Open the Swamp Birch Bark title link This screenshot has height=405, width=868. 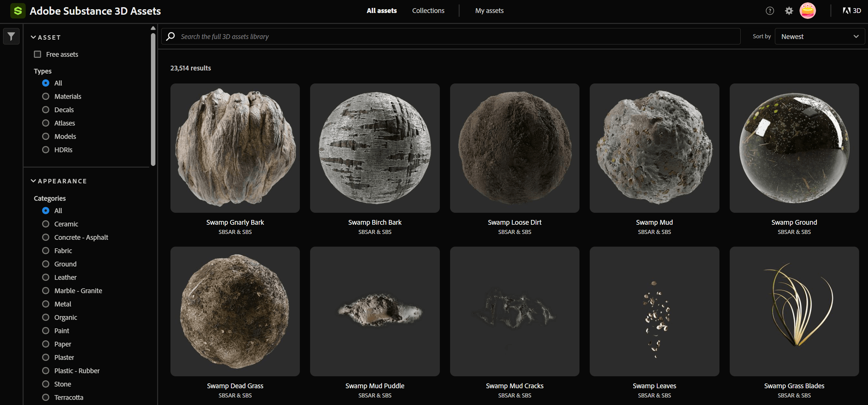tap(374, 222)
